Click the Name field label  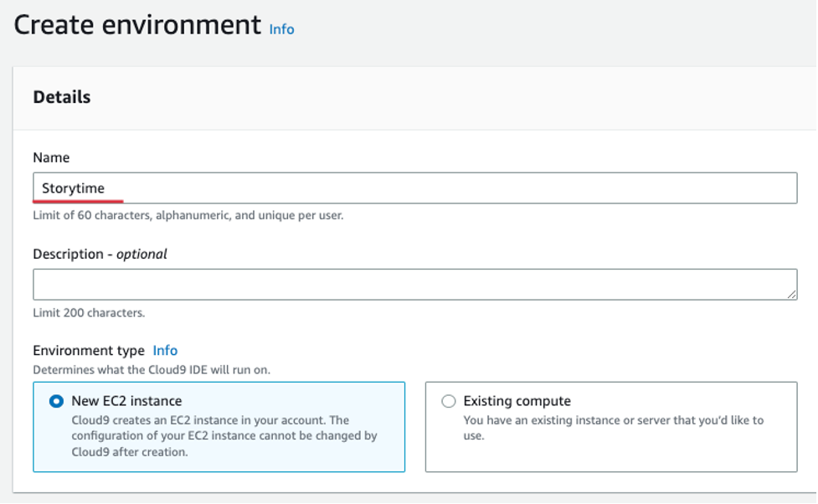point(51,157)
